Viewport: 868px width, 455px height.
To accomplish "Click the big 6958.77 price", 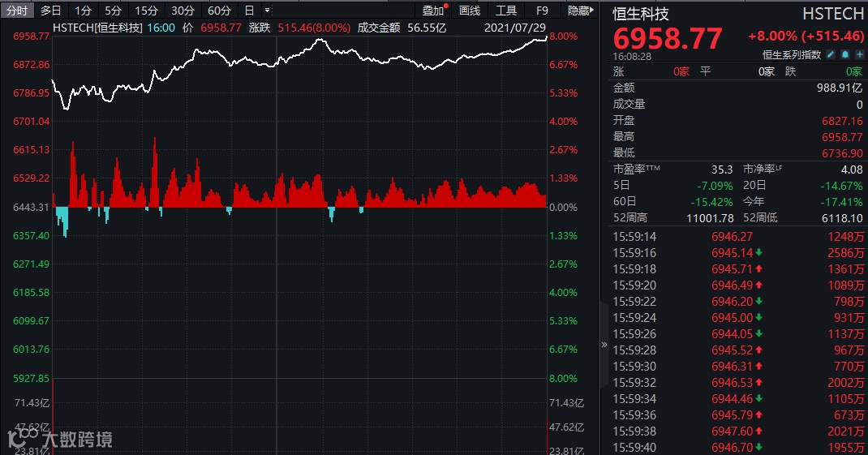I will (x=668, y=37).
